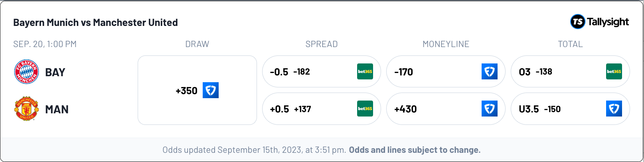Click the Manchester United club crest
The width and height of the screenshot is (644, 162).
click(26, 109)
